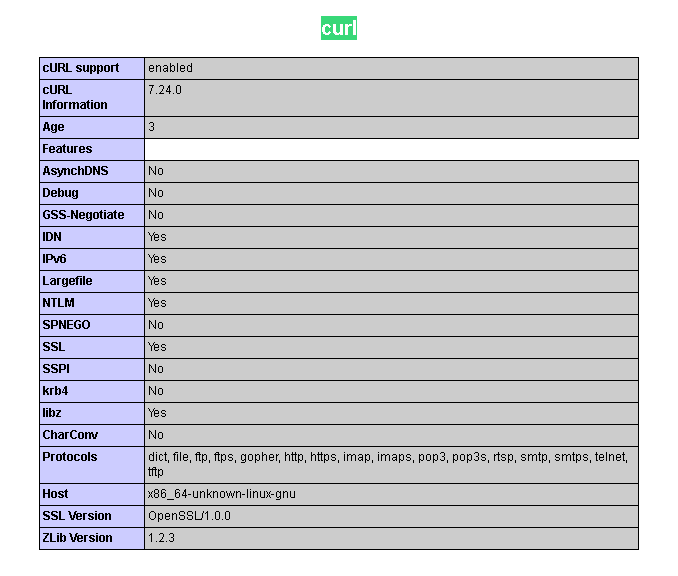The height and width of the screenshot is (576, 678).
Task: Click the 'enabled' value for cURL support
Action: [170, 68]
